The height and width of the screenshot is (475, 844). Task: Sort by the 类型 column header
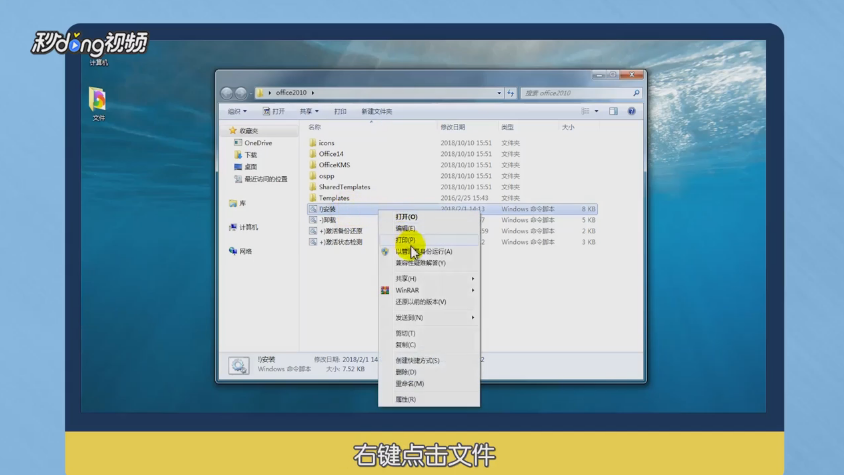(508, 127)
